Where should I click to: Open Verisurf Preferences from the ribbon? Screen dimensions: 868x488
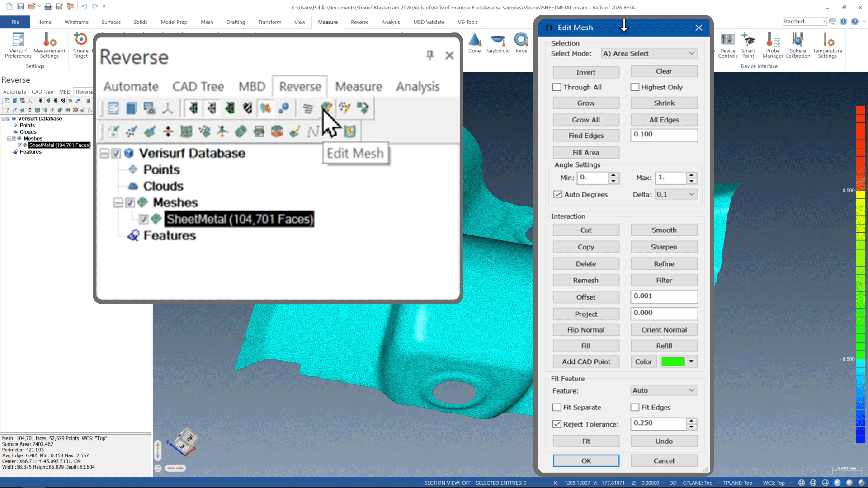point(18,45)
